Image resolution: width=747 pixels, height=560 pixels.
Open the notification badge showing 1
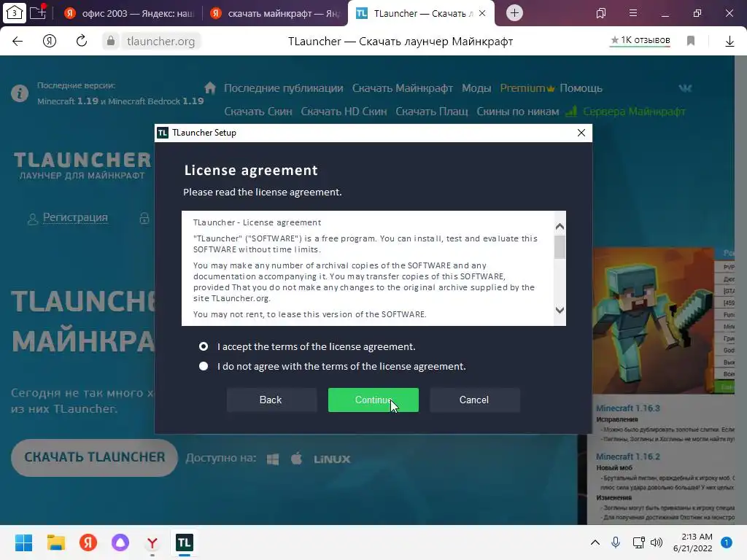727,542
